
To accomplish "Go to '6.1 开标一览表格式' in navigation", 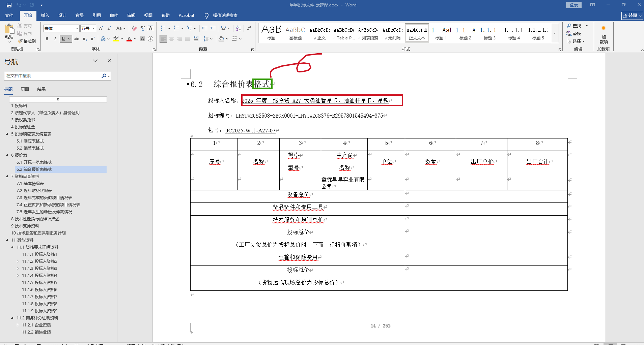I will tap(34, 162).
